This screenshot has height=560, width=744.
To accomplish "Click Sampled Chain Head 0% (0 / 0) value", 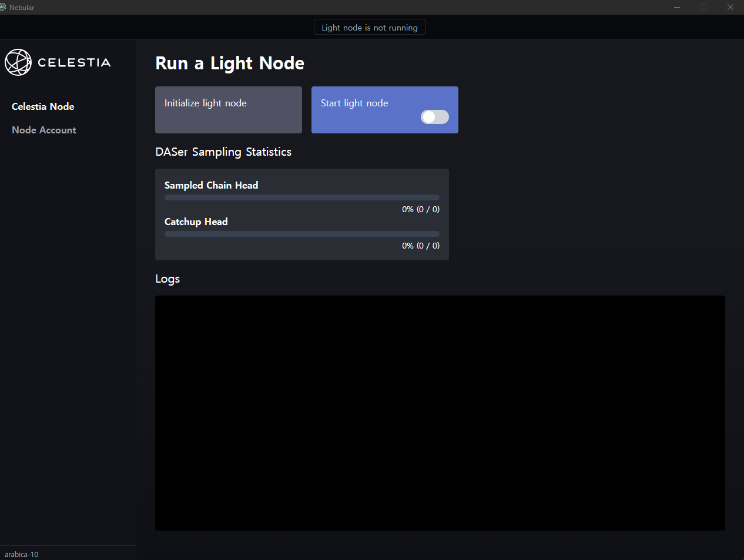I will pos(421,209).
